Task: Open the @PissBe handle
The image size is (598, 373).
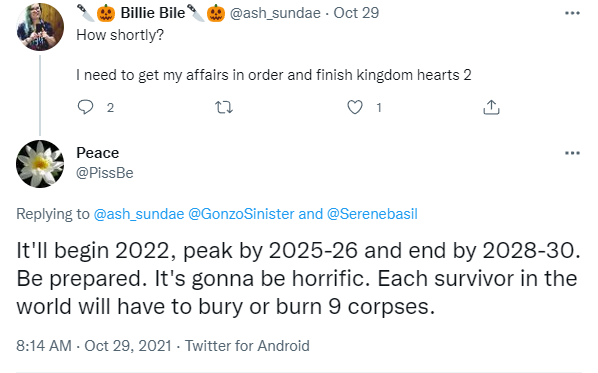Action: (x=105, y=173)
